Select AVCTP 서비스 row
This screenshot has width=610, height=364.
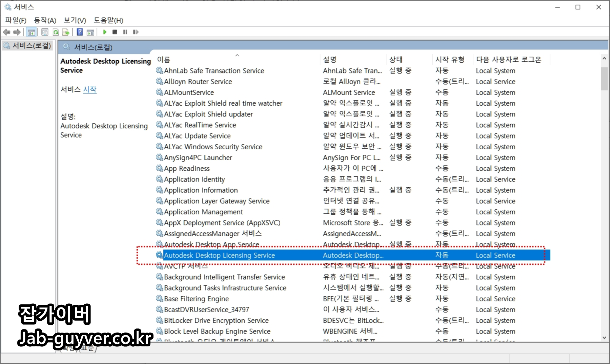coord(352,266)
